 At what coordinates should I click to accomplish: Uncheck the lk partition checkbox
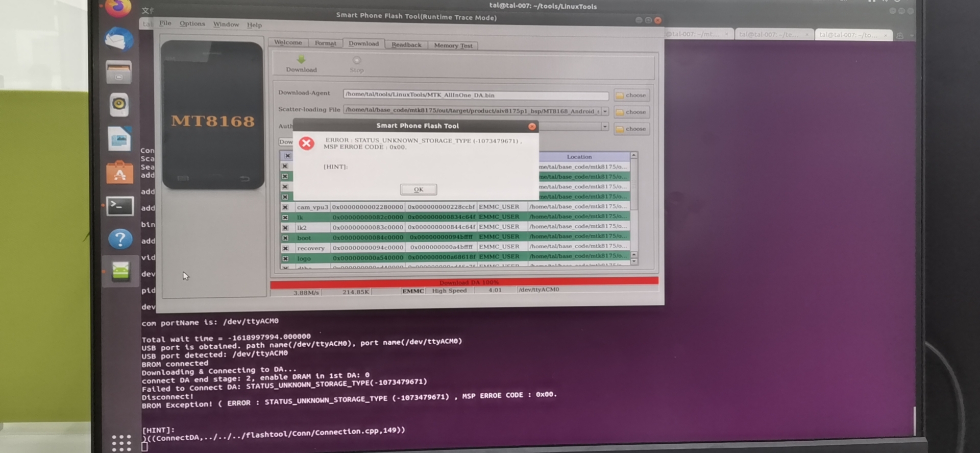(285, 218)
